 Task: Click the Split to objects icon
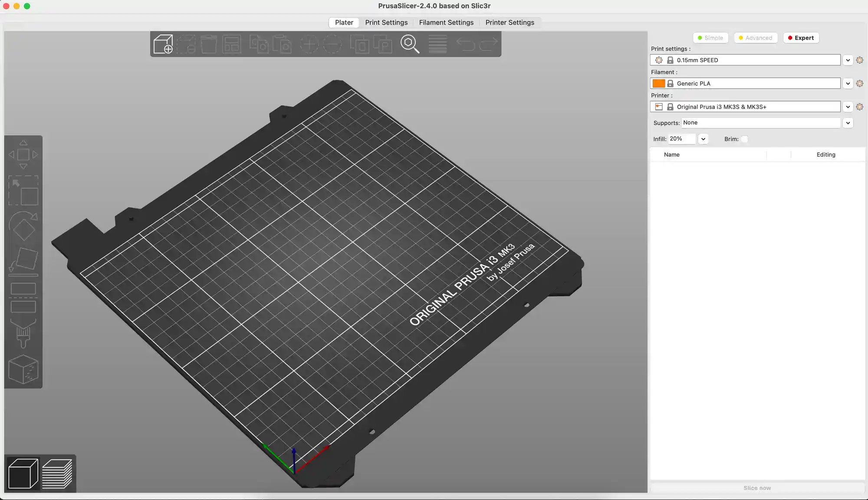tap(360, 44)
